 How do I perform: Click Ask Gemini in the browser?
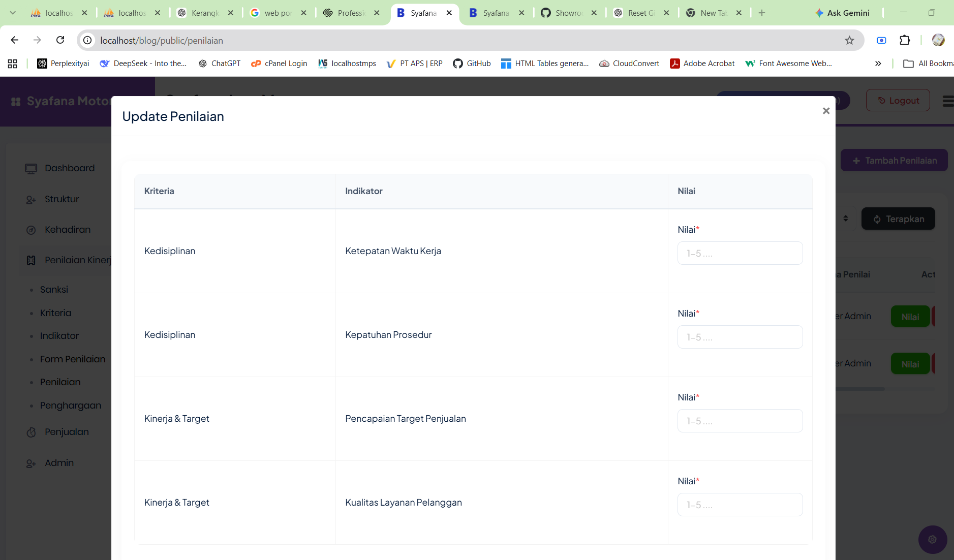pyautogui.click(x=842, y=13)
